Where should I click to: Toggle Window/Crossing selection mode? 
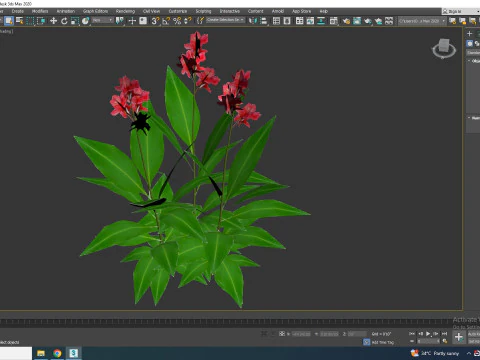tap(41, 21)
